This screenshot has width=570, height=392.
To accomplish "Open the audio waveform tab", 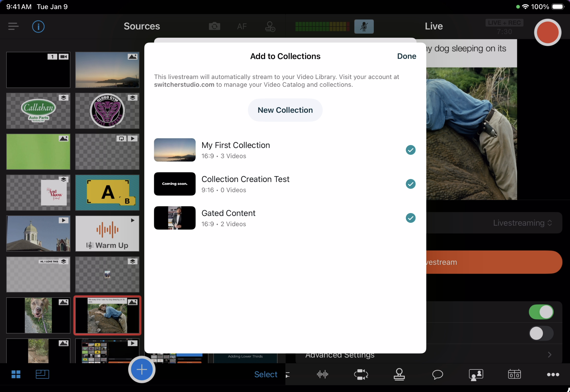I will [x=322, y=374].
